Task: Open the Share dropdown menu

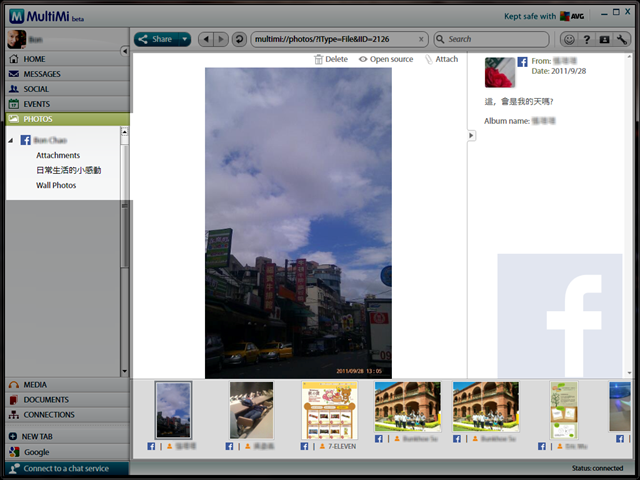Action: pyautogui.click(x=162, y=39)
